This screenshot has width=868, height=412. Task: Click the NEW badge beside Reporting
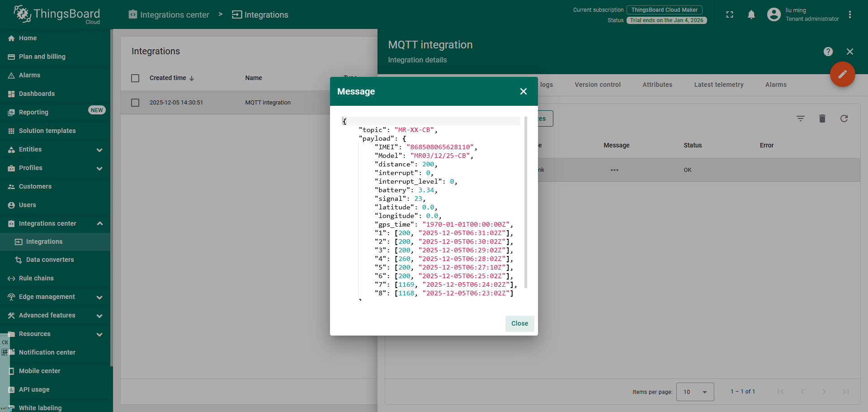pos(97,110)
